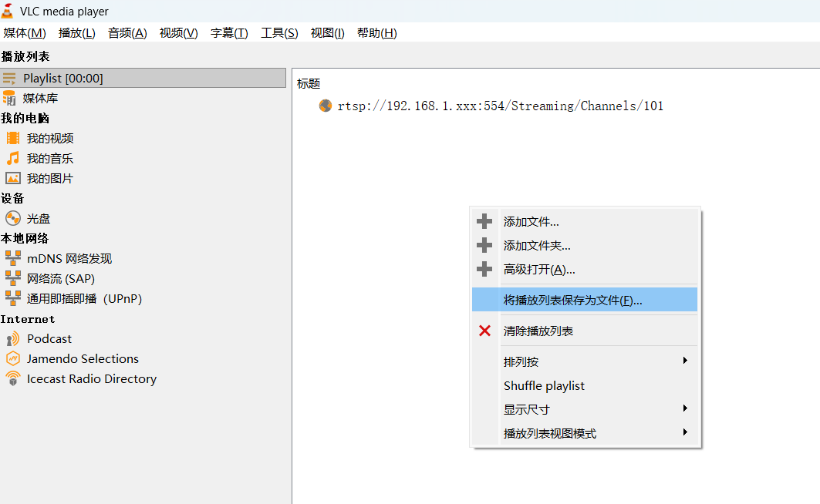This screenshot has height=504, width=820.
Task: Open the 字幕(T) menu
Action: 229,33
